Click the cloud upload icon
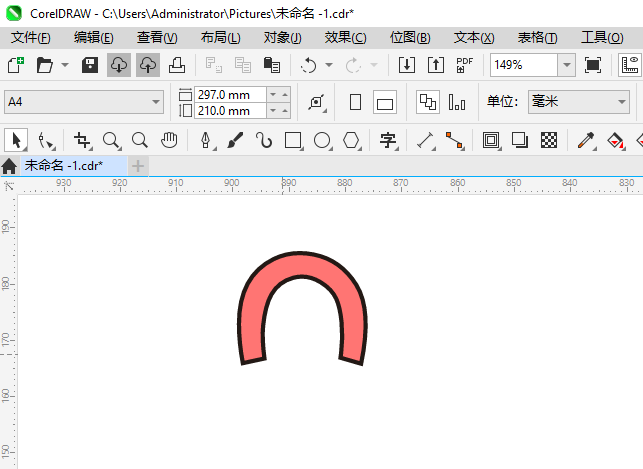Image resolution: width=643 pixels, height=469 pixels. 148,65
